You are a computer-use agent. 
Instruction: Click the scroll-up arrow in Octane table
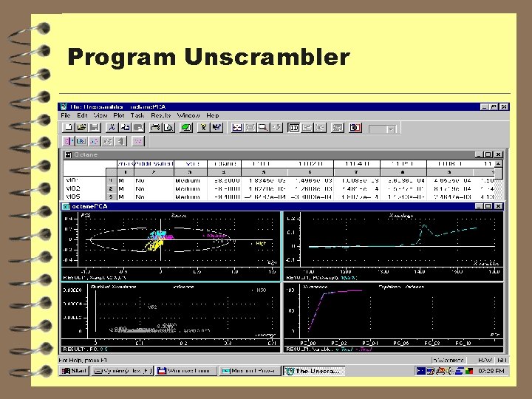click(498, 163)
